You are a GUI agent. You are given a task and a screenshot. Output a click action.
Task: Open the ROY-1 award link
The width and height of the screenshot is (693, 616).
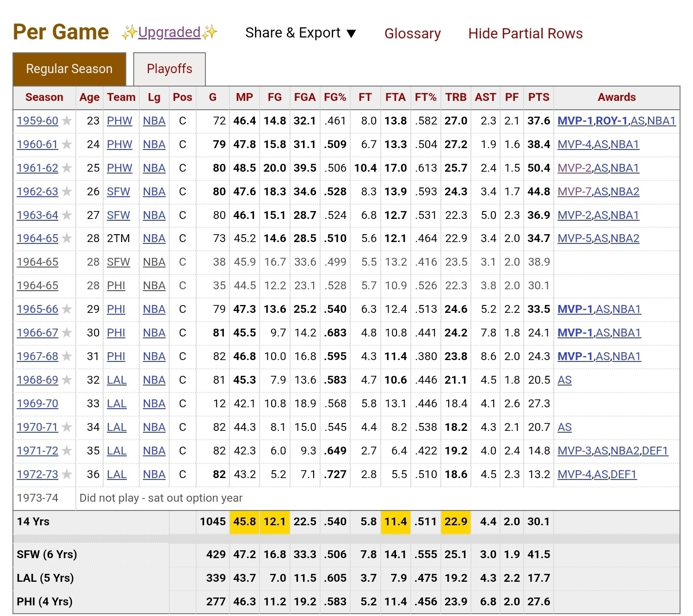point(612,121)
